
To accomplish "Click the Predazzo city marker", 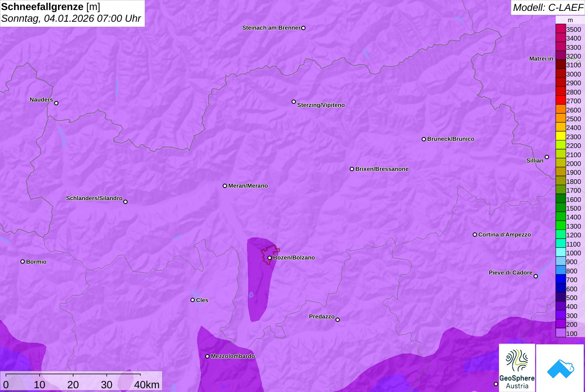I will tap(338, 320).
